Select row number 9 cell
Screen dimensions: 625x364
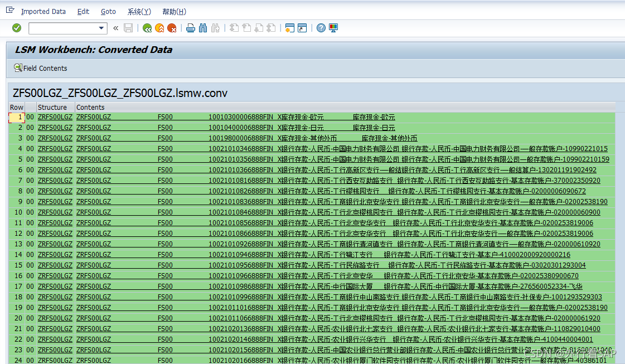(x=16, y=202)
